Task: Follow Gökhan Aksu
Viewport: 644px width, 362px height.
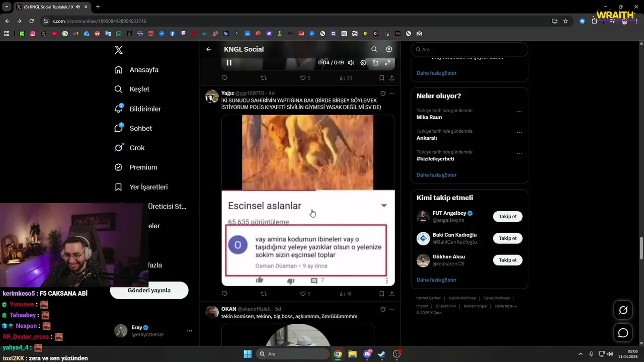Action: coord(508,260)
